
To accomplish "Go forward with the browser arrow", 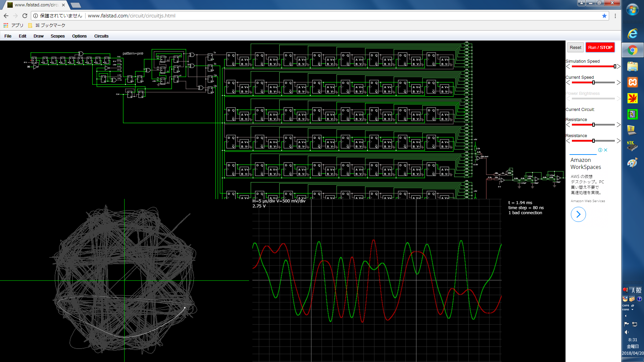I will pyautogui.click(x=15, y=16).
